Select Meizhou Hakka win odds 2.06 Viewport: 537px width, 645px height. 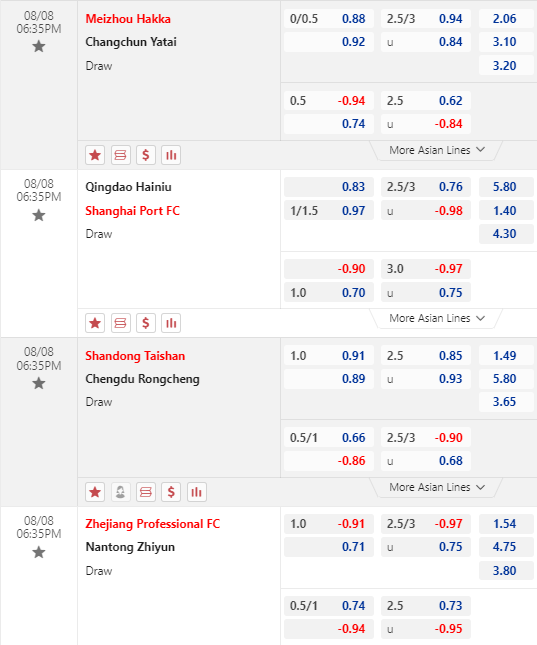(x=506, y=19)
